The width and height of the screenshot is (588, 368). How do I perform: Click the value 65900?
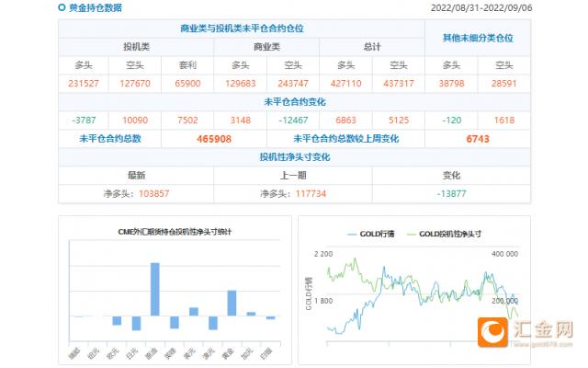pyautogui.click(x=187, y=84)
